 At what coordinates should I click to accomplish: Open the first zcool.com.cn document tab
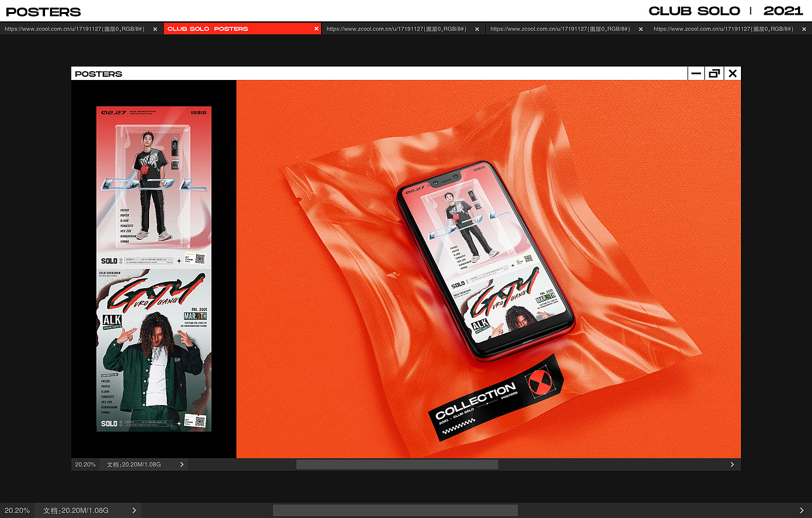pyautogui.click(x=74, y=29)
